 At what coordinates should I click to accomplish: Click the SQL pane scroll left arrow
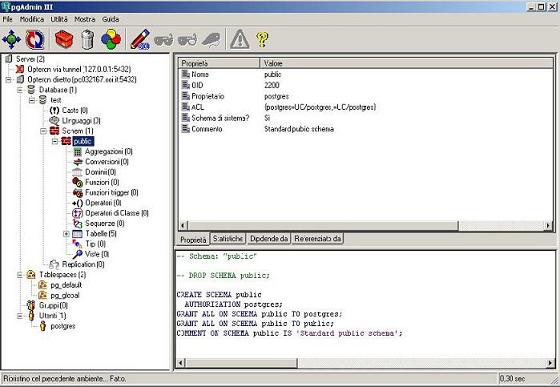181,363
